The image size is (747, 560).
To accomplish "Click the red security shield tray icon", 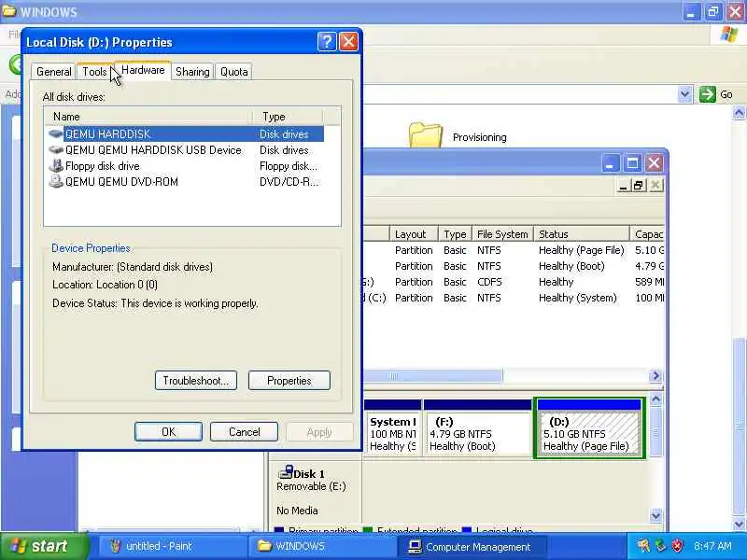I will [677, 545].
